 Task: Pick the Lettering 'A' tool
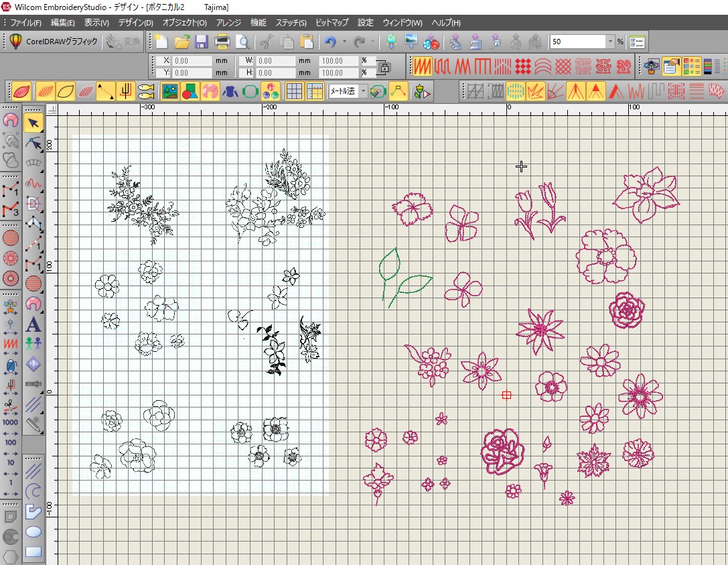(33, 324)
